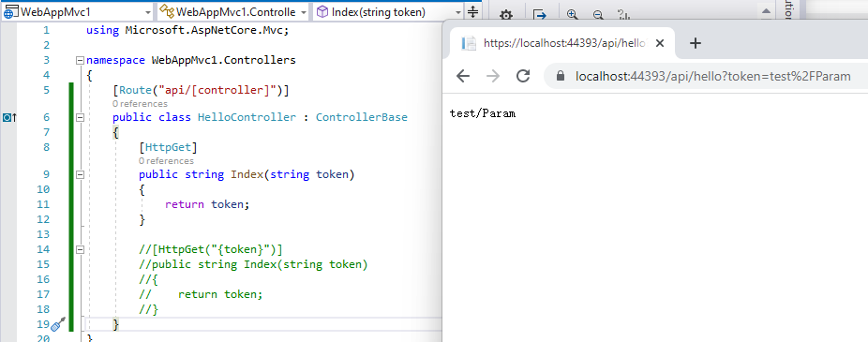Click the padlock site info icon
868x342 pixels.
(561, 77)
